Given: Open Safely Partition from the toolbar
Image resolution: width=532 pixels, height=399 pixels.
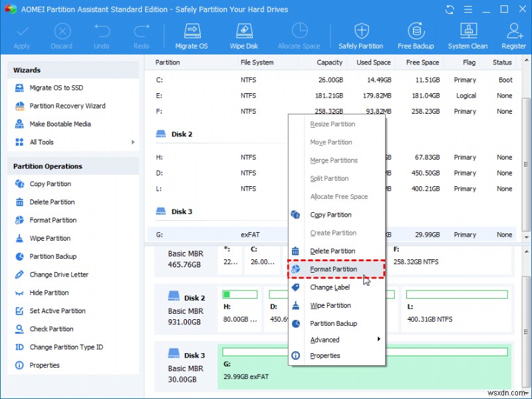Looking at the screenshot, I should [361, 35].
